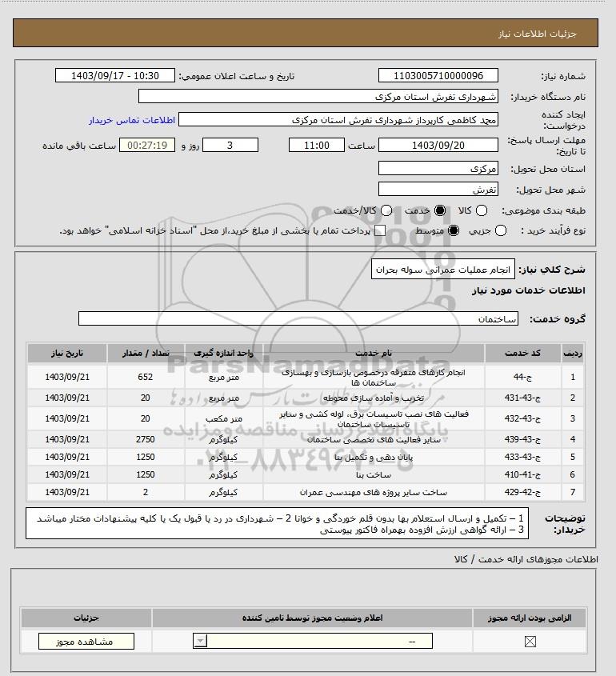Click the شماره نیاز field 1103005710000096
Image resolution: width=616 pixels, height=676 pixels.
[x=438, y=75]
